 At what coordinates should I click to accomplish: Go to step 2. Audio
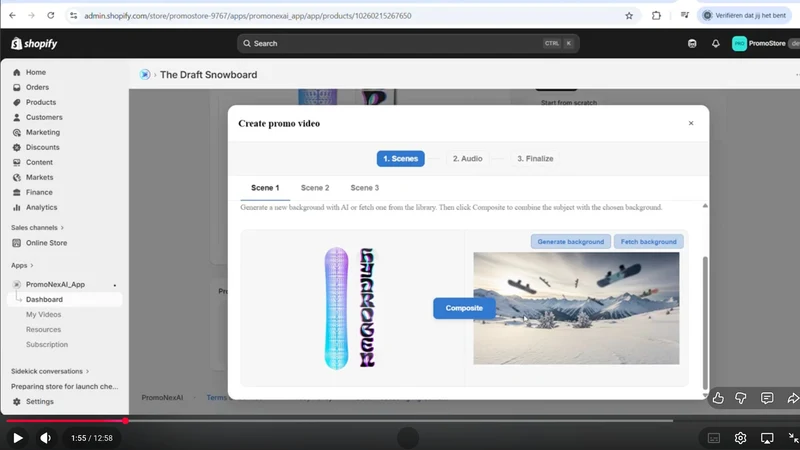467,159
